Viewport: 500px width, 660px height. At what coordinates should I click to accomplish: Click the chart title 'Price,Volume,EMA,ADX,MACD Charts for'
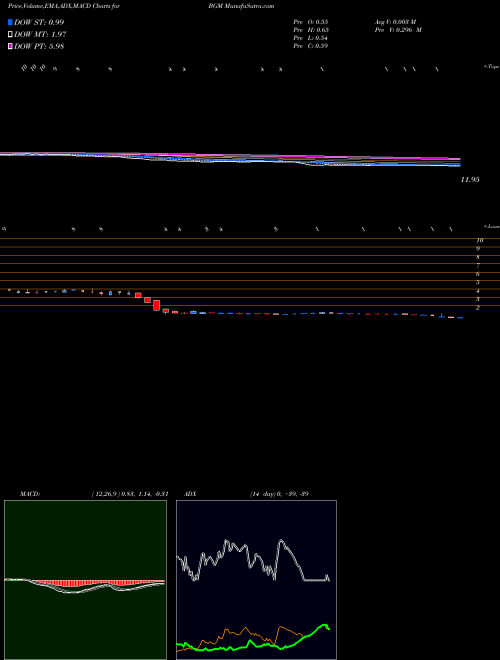(x=64, y=6)
